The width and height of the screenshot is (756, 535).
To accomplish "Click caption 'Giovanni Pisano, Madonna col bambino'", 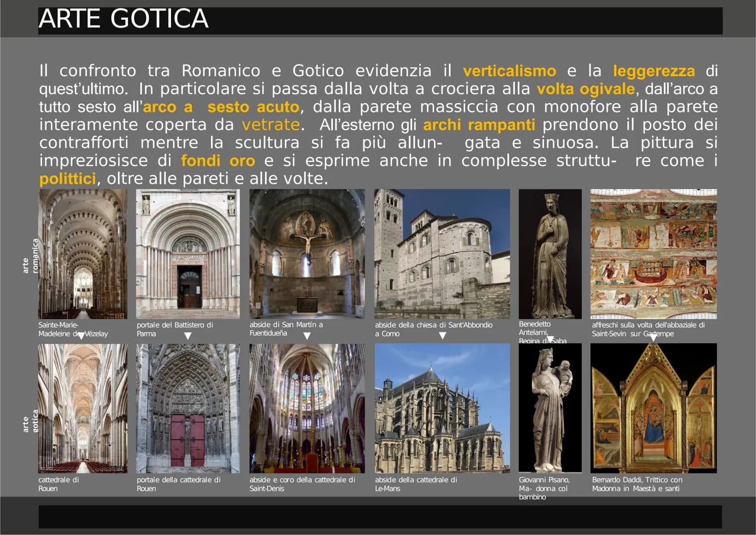I will click(x=544, y=488).
